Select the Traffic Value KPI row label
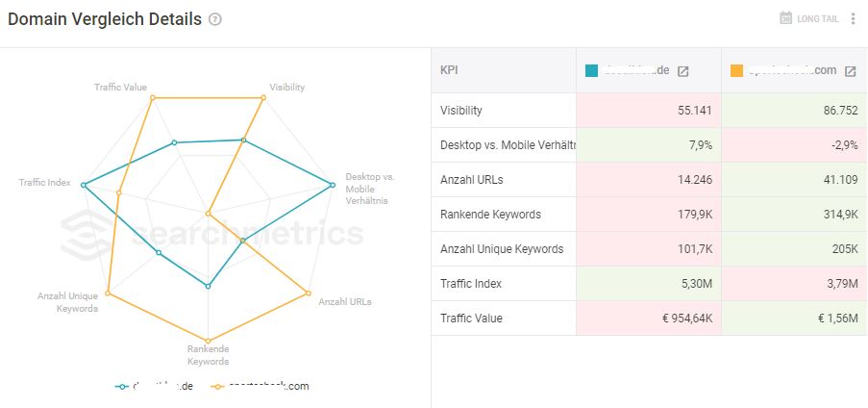The height and width of the screenshot is (408, 868). [472, 319]
